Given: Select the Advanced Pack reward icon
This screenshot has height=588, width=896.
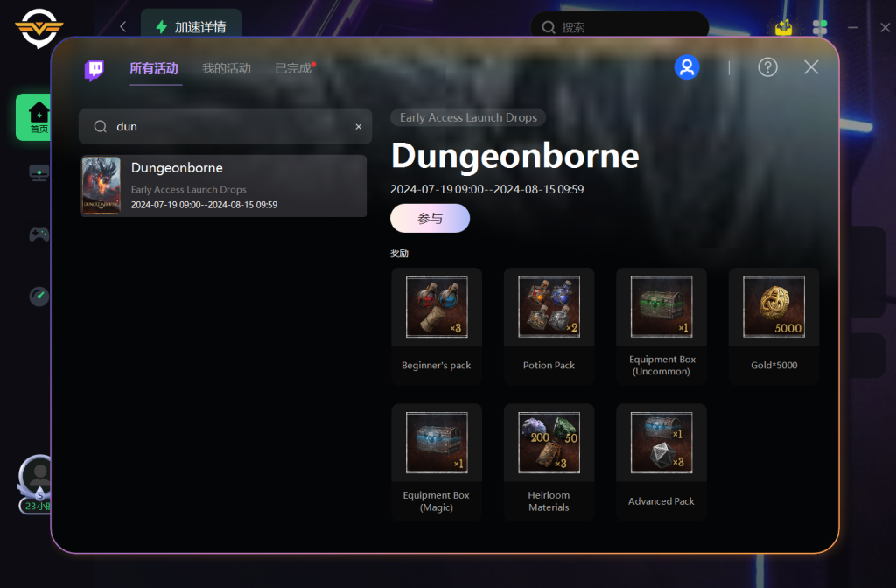Looking at the screenshot, I should (661, 443).
